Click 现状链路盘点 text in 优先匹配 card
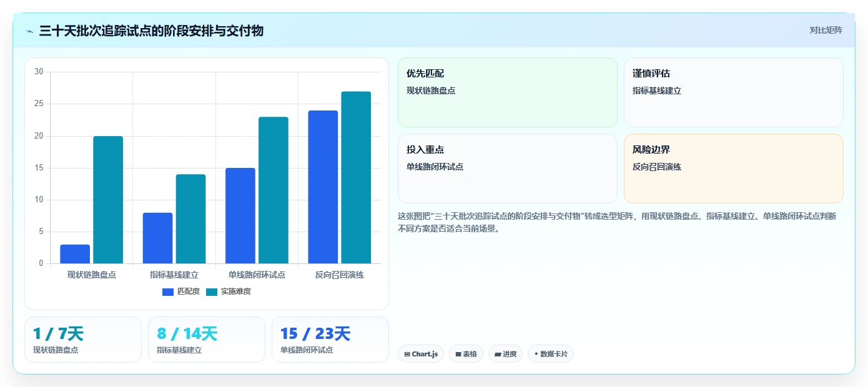This screenshot has width=868, height=387. (431, 91)
